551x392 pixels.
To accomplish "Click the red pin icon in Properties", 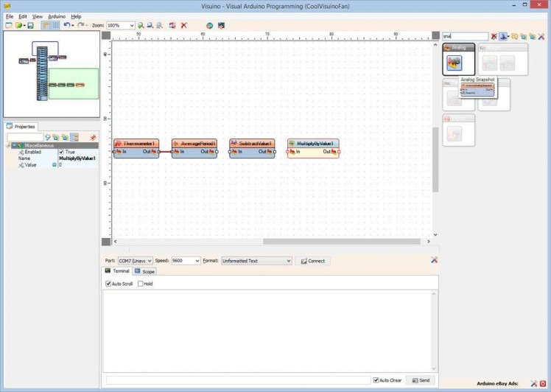I will coord(92,137).
